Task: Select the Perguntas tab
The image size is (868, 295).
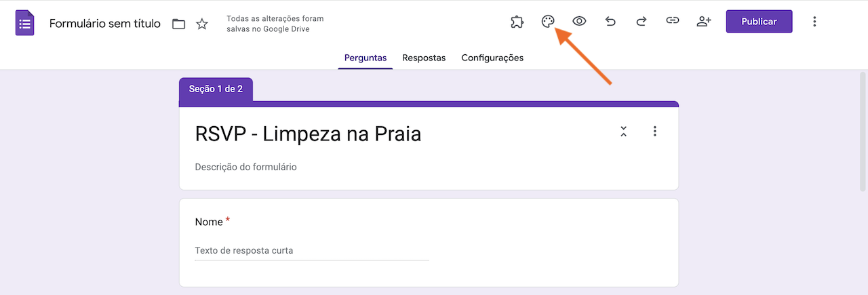Action: click(366, 58)
